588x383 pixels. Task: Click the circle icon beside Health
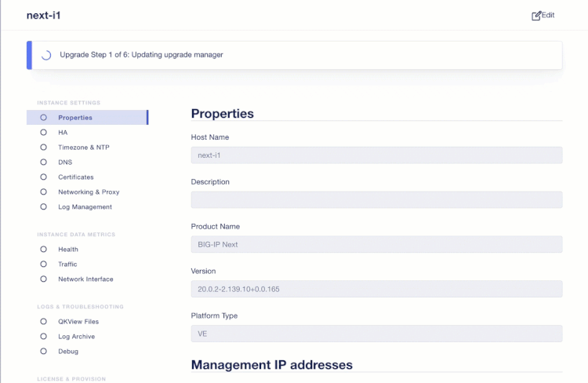(44, 250)
